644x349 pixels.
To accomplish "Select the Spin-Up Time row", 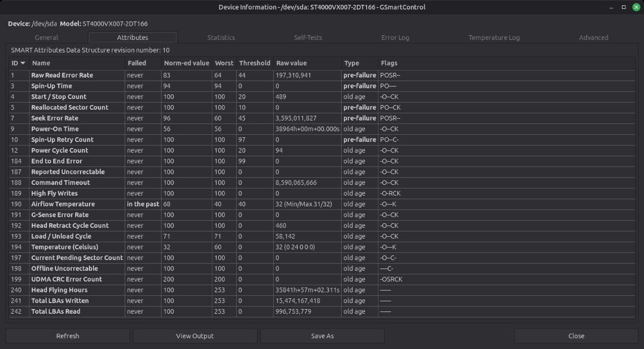I will [323, 86].
